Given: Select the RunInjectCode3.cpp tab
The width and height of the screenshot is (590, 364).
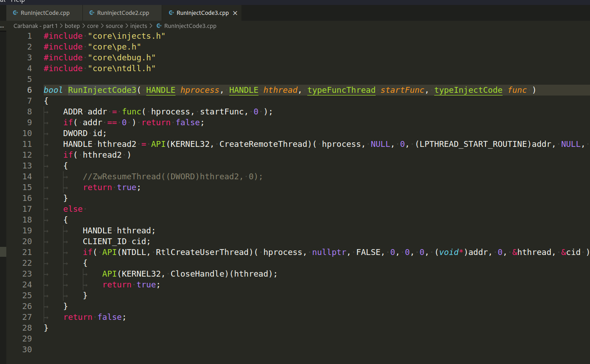Looking at the screenshot, I should [x=202, y=13].
